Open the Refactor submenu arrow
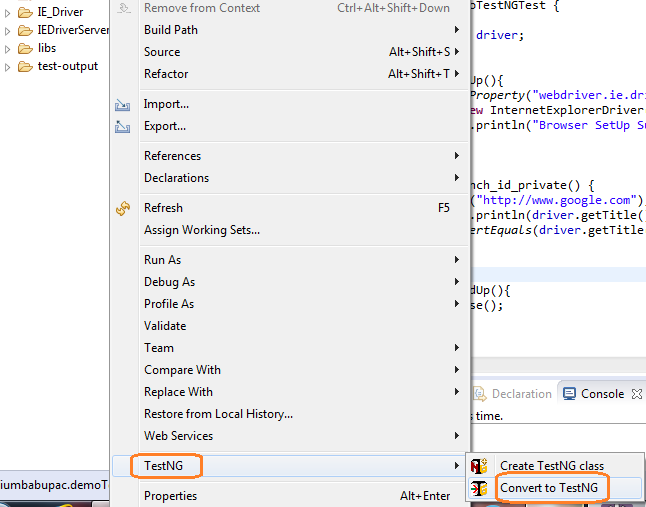This screenshot has height=507, width=646. [456, 73]
